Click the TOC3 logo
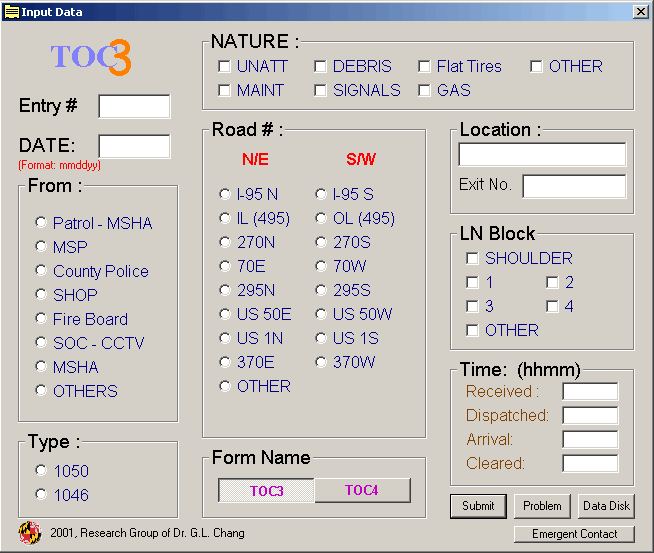 91,58
